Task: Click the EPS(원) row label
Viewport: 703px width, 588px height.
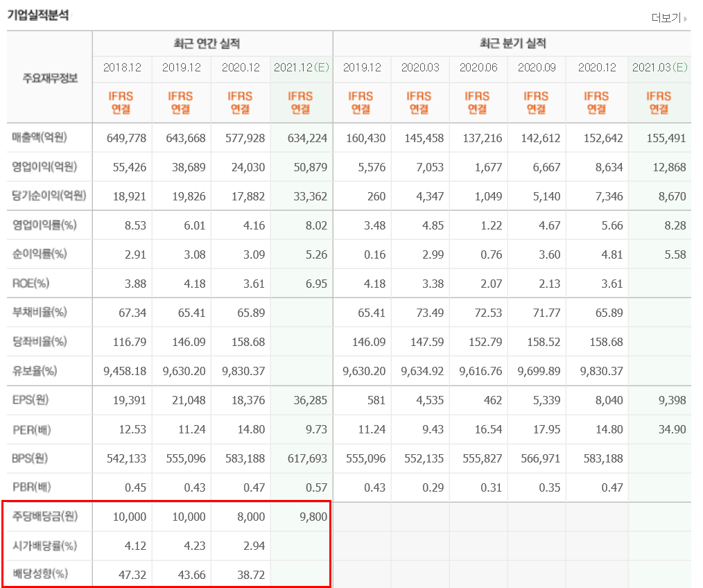Action: [x=29, y=399]
